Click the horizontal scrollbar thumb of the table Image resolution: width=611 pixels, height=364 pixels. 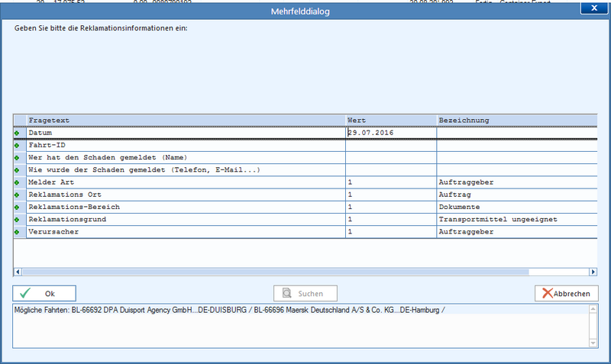pyautogui.click(x=276, y=272)
